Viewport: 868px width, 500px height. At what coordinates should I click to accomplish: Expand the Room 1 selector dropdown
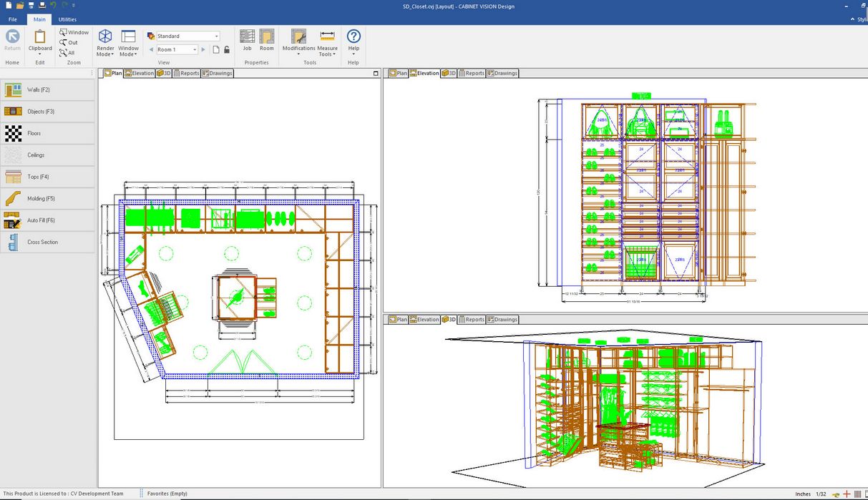click(195, 49)
